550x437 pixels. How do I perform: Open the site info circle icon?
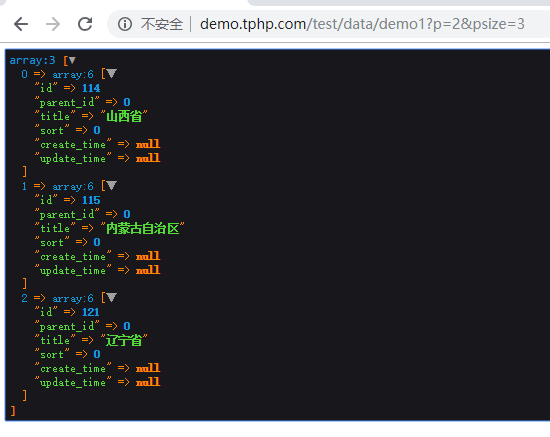tap(125, 24)
